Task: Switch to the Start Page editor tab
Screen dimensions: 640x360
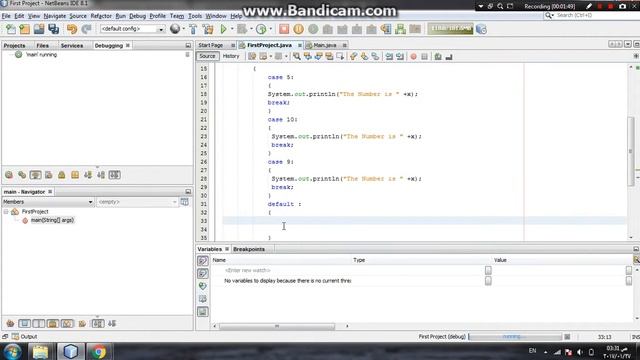Action: tap(211, 45)
